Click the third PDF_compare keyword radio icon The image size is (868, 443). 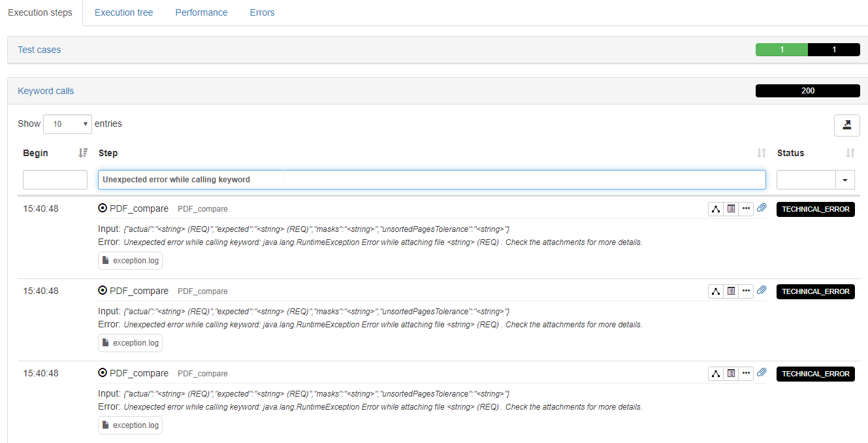pyautogui.click(x=103, y=373)
